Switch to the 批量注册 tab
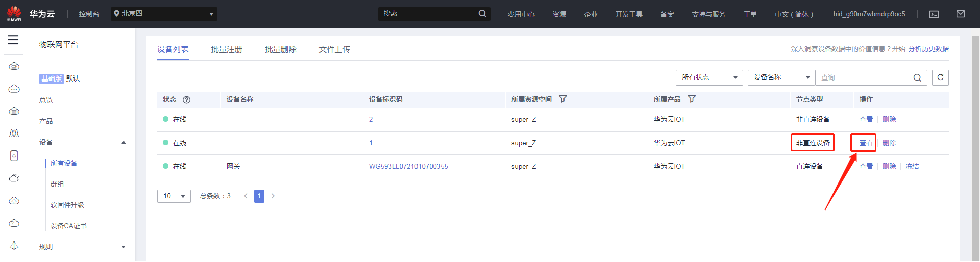This screenshot has width=980, height=262. point(227,49)
